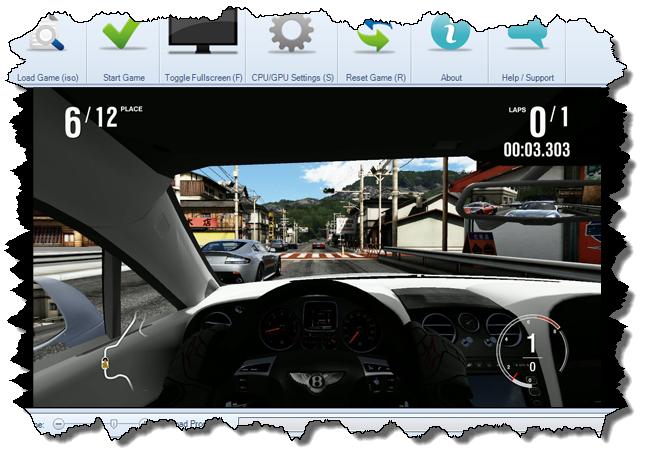This screenshot has width=652, height=462.
Task: Click the monitor icon for Toggle Fullscreen
Action: pos(203,33)
